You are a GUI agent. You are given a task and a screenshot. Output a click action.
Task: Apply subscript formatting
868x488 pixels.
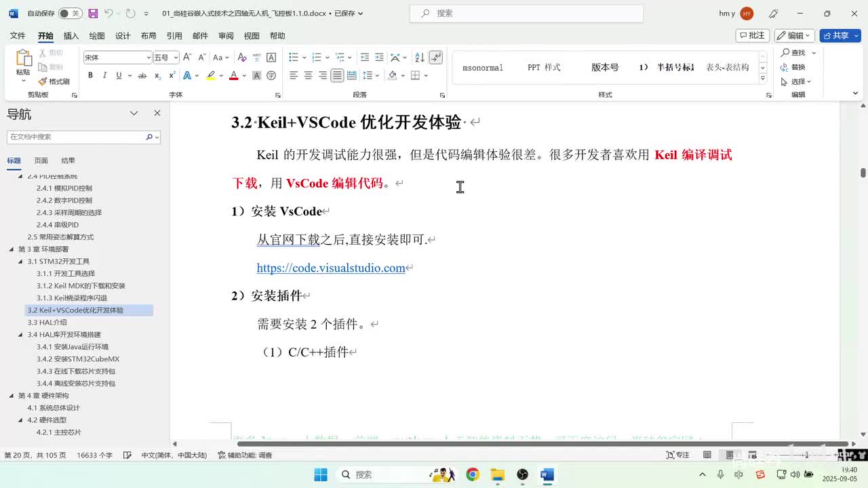157,75
